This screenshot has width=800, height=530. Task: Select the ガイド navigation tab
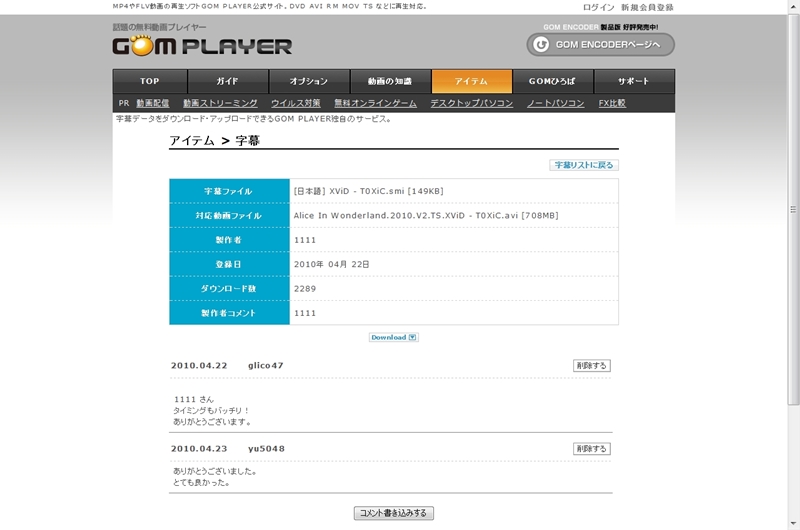coord(228,81)
